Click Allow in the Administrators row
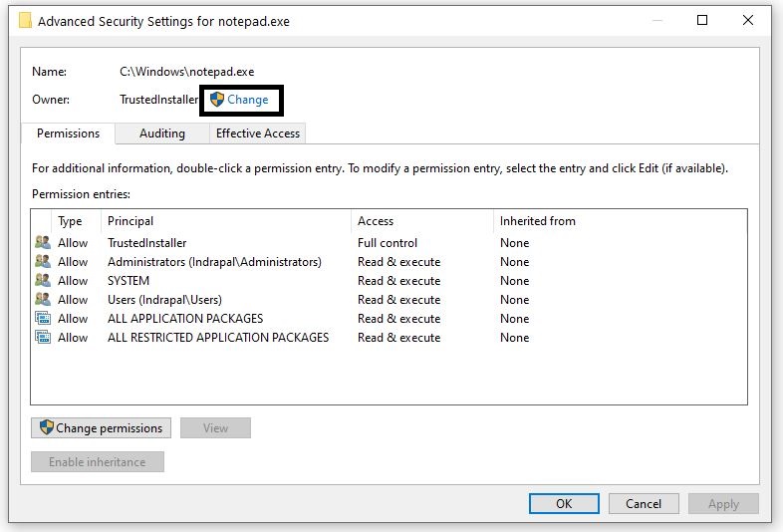The height and width of the screenshot is (532, 783). (73, 262)
